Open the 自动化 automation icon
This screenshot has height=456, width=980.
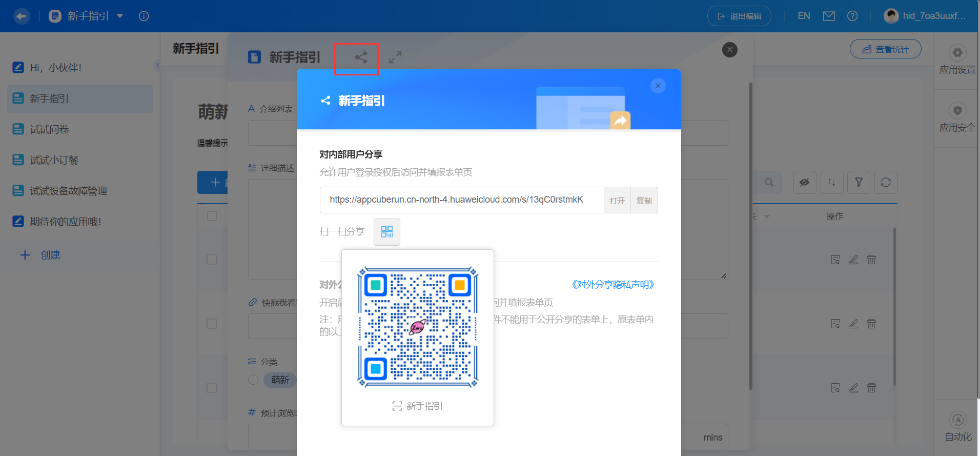point(958,420)
